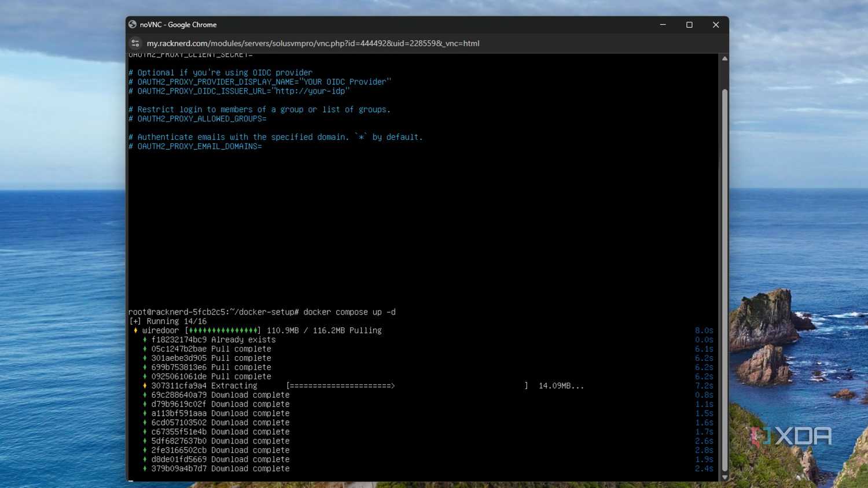The height and width of the screenshot is (488, 868).
Task: Click the OAUTH2_PROXY_ALLOWED_GROUPS= comment line
Action: 197,119
